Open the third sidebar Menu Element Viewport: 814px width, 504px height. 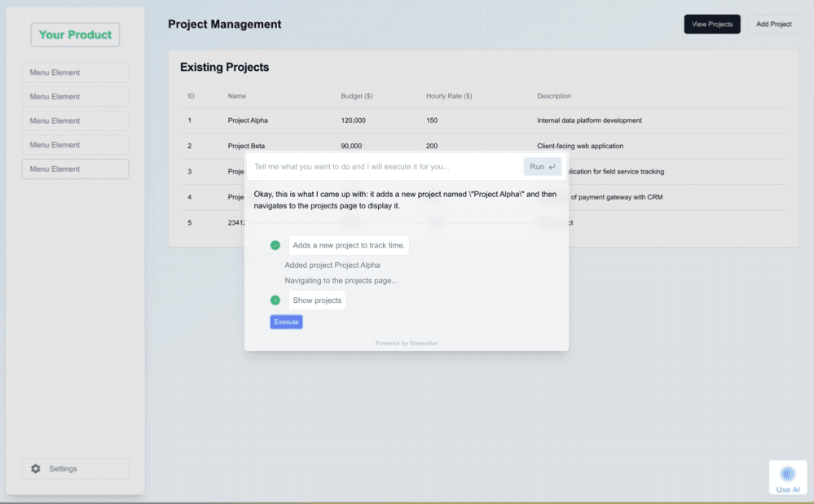pyautogui.click(x=75, y=121)
